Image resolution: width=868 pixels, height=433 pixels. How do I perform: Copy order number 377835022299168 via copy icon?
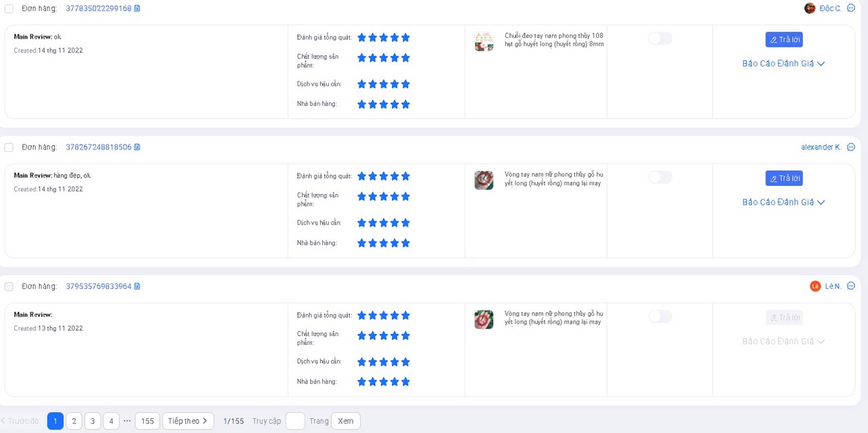click(137, 8)
